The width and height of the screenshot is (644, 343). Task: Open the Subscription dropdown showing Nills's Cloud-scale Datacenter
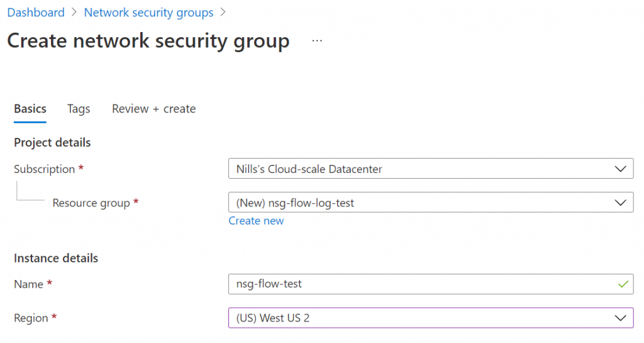click(421, 169)
